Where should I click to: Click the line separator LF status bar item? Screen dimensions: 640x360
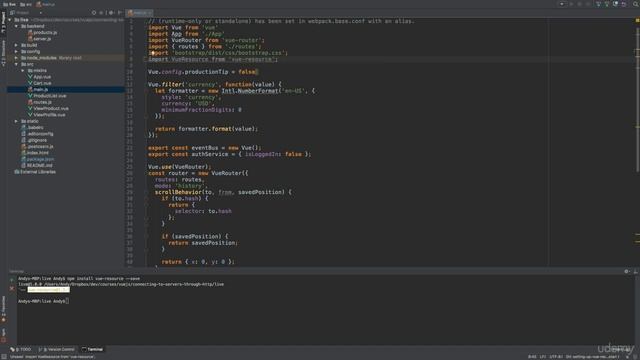pos(543,357)
